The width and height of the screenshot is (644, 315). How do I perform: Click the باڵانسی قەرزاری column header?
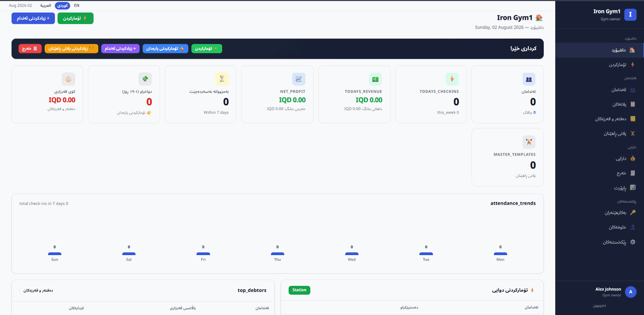(x=183, y=308)
